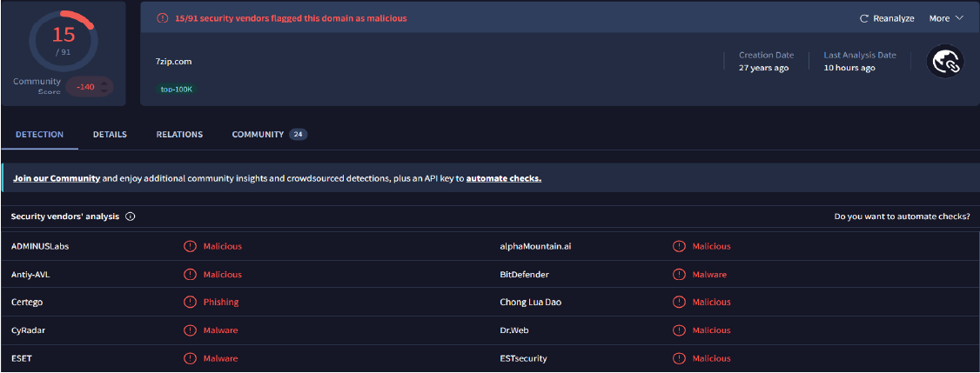Click the alphaMountain.ai vendor name

point(535,246)
